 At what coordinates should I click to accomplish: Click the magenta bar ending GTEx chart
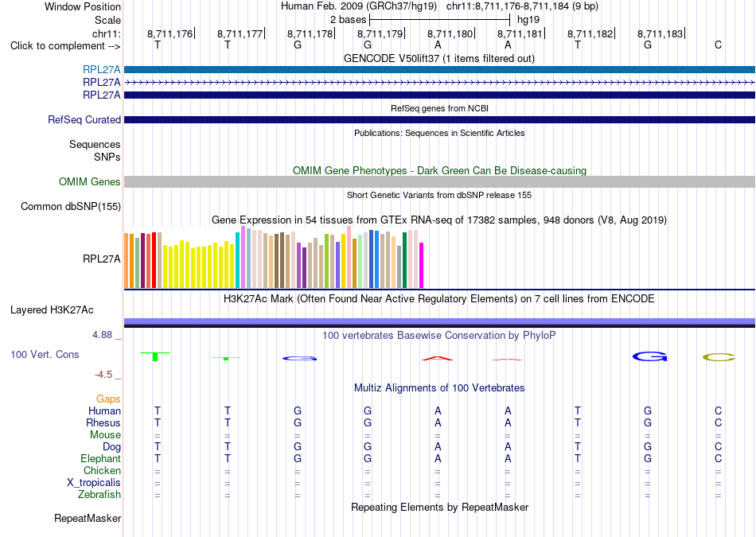coord(422,265)
